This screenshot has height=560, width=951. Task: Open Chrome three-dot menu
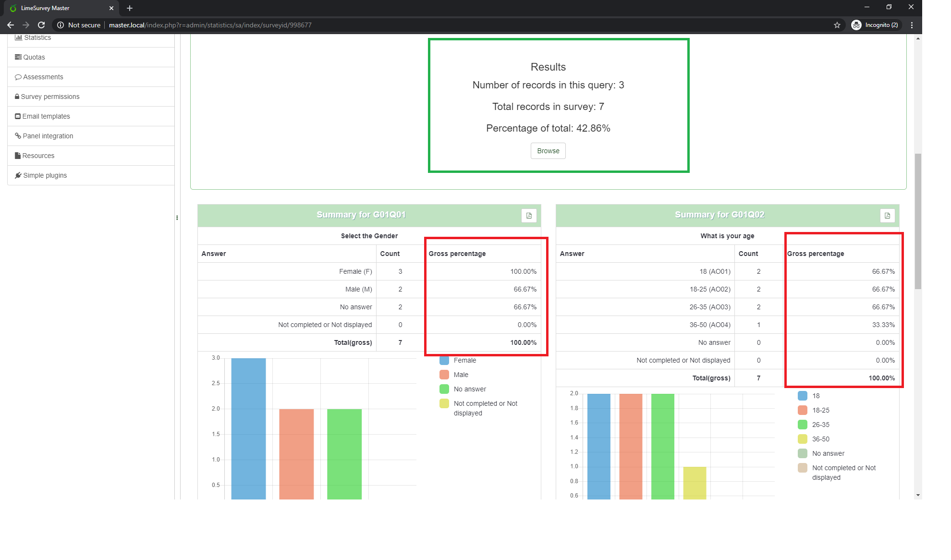click(912, 25)
